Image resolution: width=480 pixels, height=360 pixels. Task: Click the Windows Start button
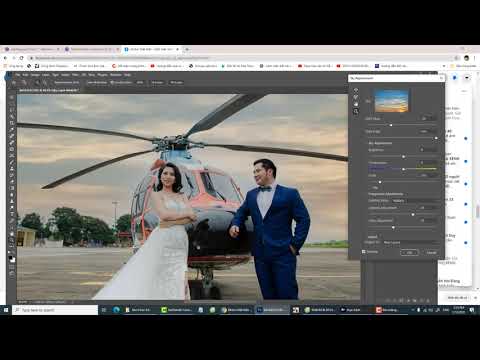pyautogui.click(x=6, y=310)
